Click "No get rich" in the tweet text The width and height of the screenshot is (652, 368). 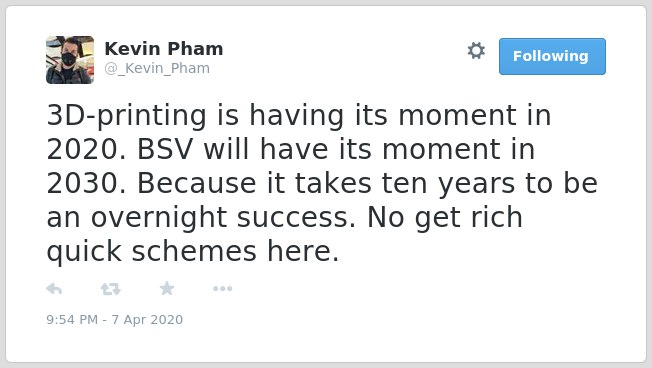coord(445,218)
